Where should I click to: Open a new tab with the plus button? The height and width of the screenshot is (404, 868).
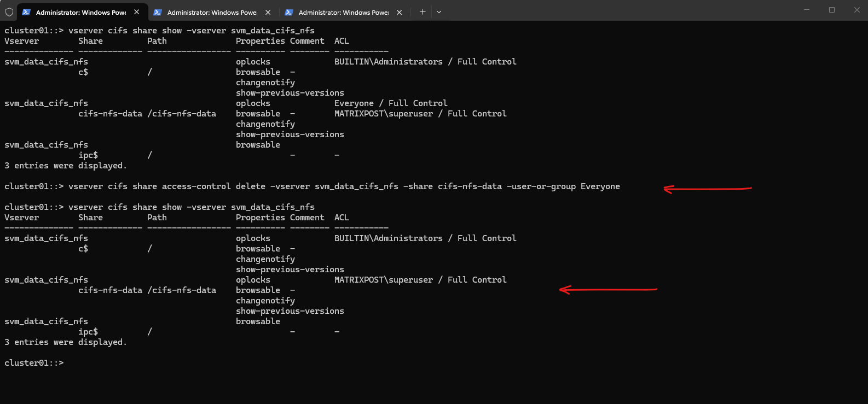[x=423, y=12]
